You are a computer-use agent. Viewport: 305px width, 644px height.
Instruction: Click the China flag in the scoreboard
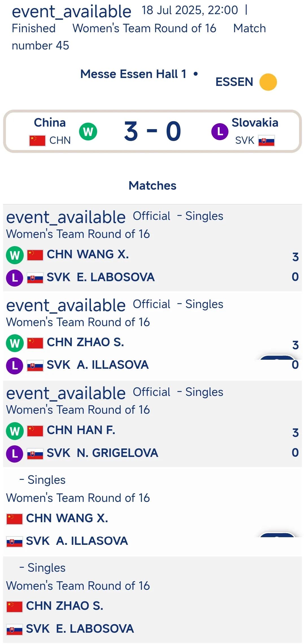point(37,140)
